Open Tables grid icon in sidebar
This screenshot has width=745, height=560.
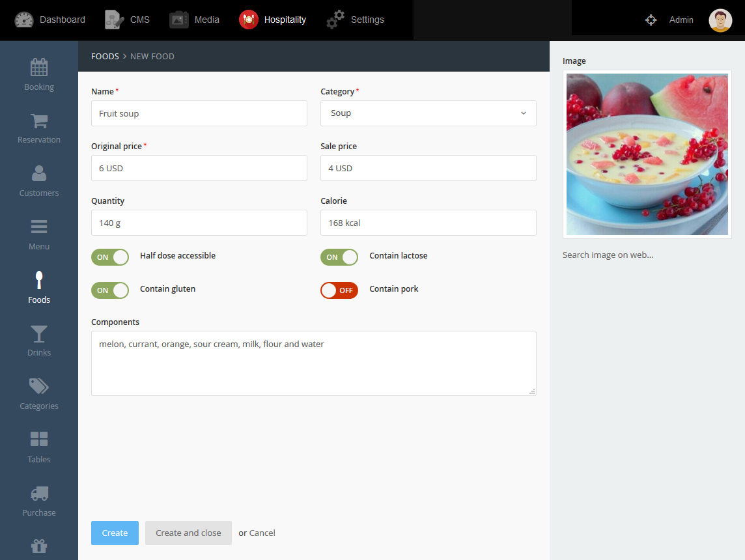[x=39, y=439]
